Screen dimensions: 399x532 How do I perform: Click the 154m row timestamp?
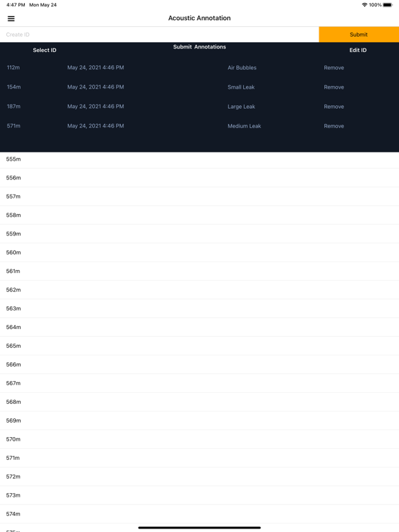96,87
